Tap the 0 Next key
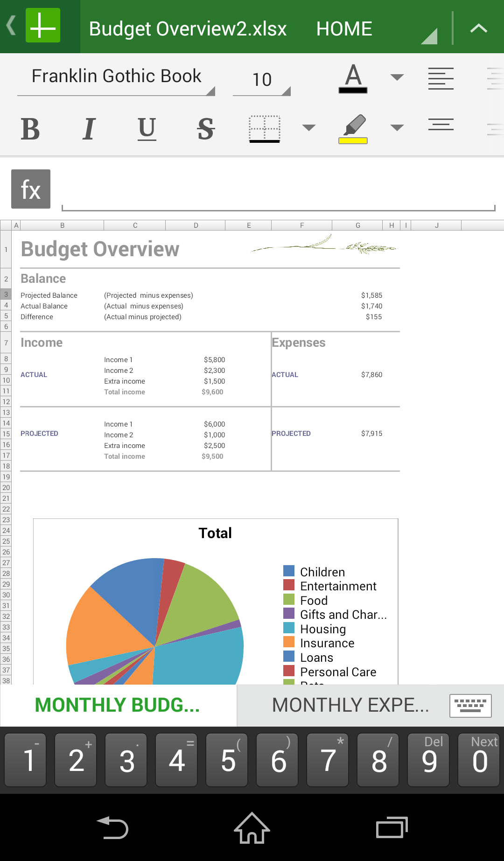 pyautogui.click(x=479, y=760)
